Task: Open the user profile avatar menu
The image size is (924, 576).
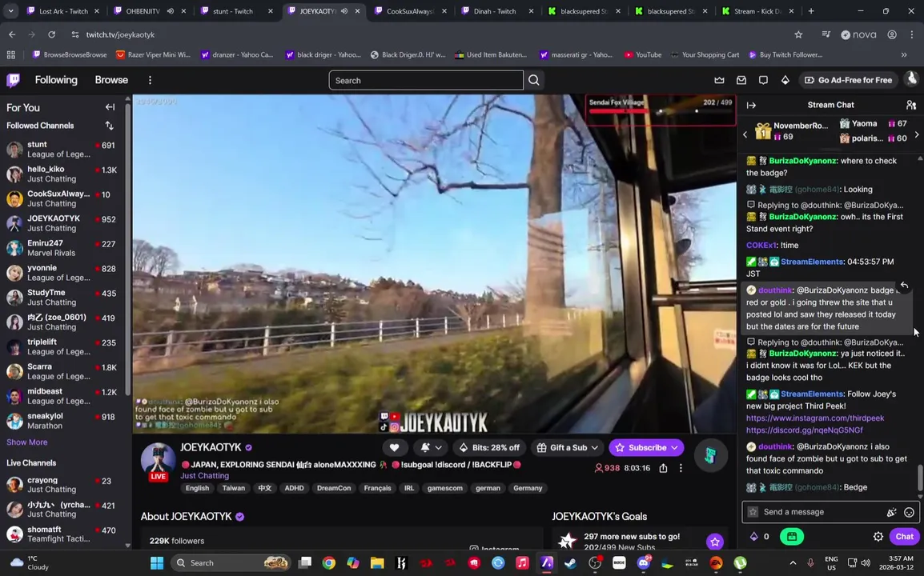Action: 912,79
